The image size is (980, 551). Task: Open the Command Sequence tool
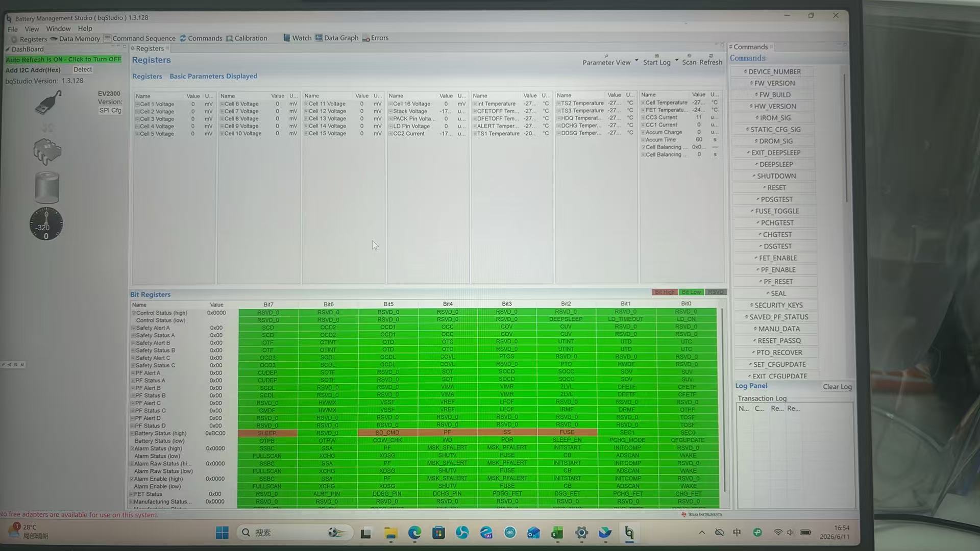(x=139, y=38)
